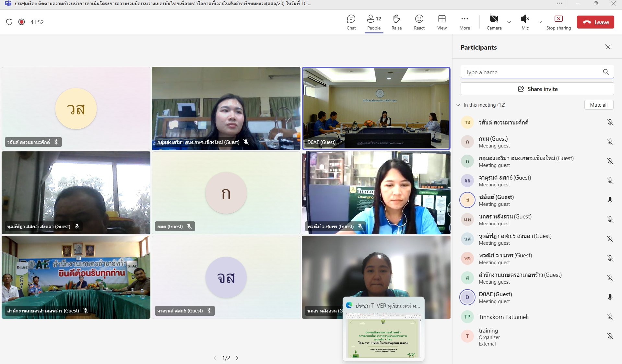This screenshot has height=364, width=622.
Task: Click the Mute all button
Action: pyautogui.click(x=599, y=105)
